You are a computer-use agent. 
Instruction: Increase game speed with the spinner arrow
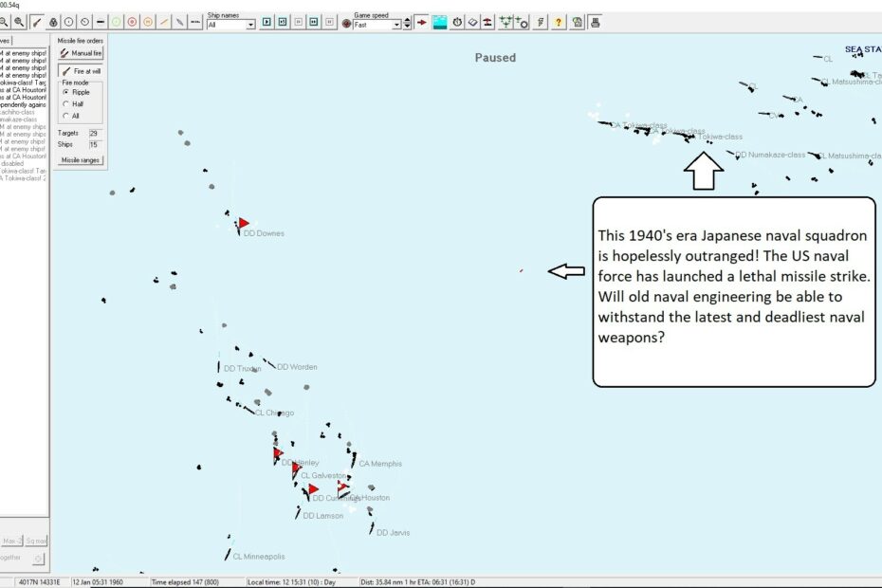(407, 19)
